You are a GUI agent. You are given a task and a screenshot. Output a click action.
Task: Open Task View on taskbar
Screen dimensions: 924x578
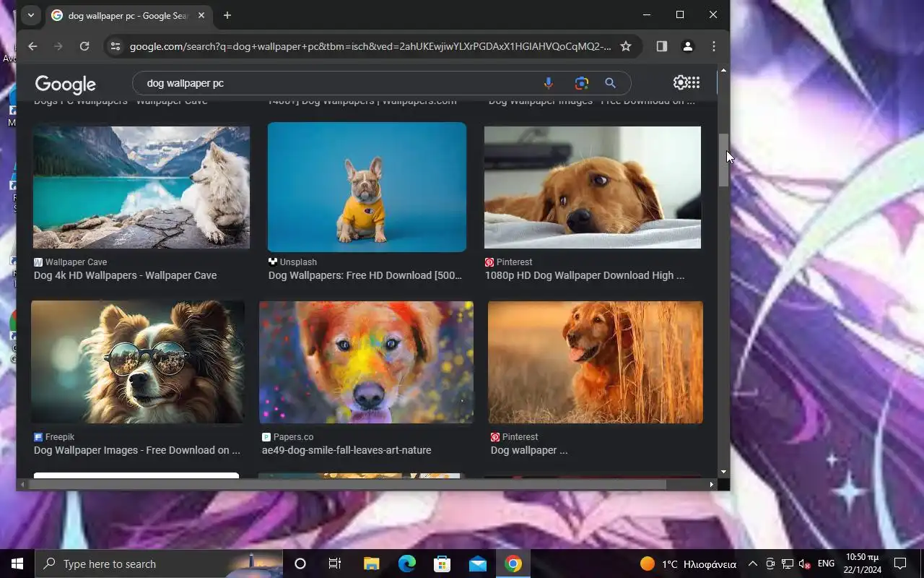pyautogui.click(x=335, y=564)
